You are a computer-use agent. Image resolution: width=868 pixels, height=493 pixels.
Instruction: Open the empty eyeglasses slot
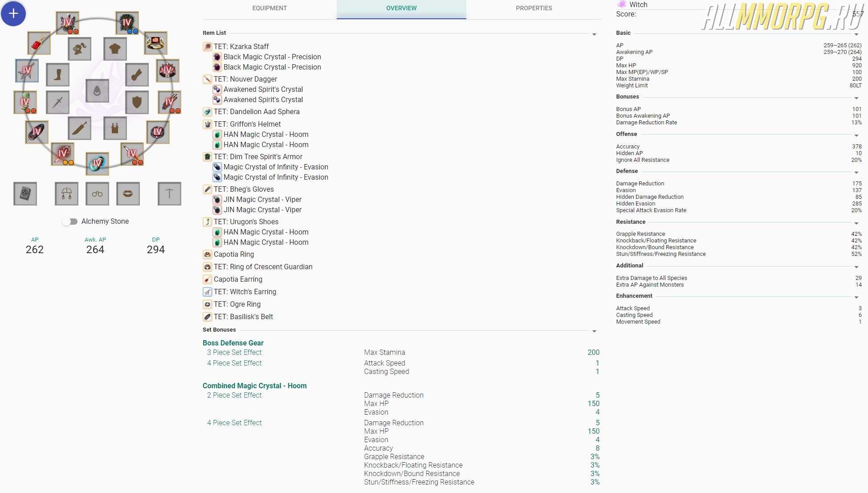click(97, 193)
